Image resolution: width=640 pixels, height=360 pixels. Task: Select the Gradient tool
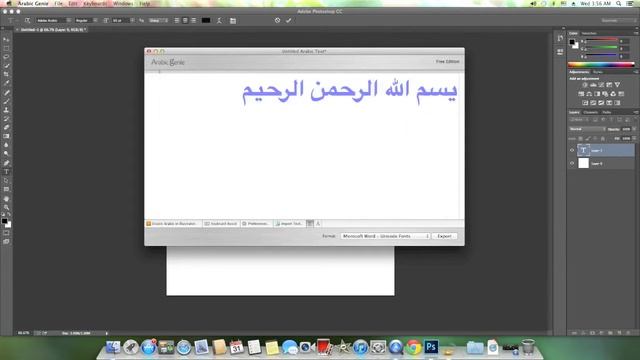pyautogui.click(x=6, y=136)
